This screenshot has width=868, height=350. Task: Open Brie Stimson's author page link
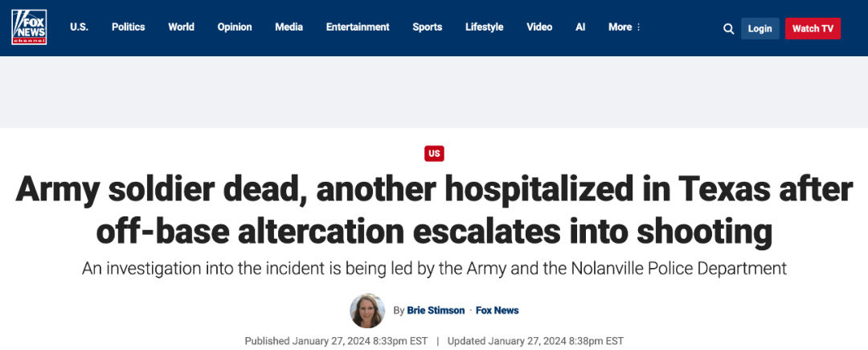pyautogui.click(x=436, y=311)
